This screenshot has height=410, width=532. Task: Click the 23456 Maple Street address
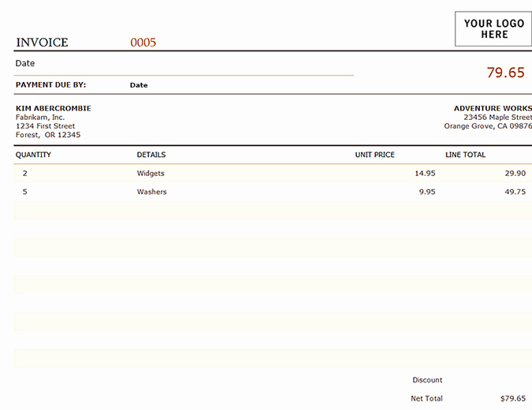point(498,117)
